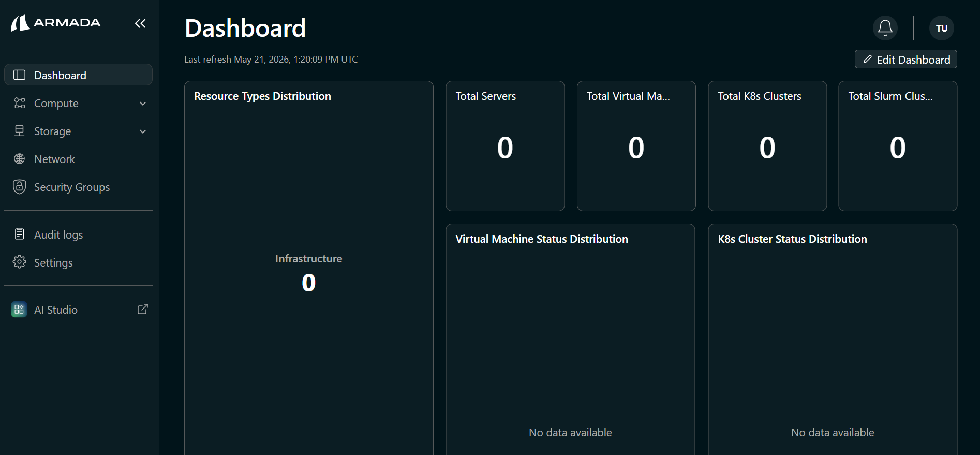Click the Total K8s Clusters value 0
The width and height of the screenshot is (980, 455).
[767, 148]
